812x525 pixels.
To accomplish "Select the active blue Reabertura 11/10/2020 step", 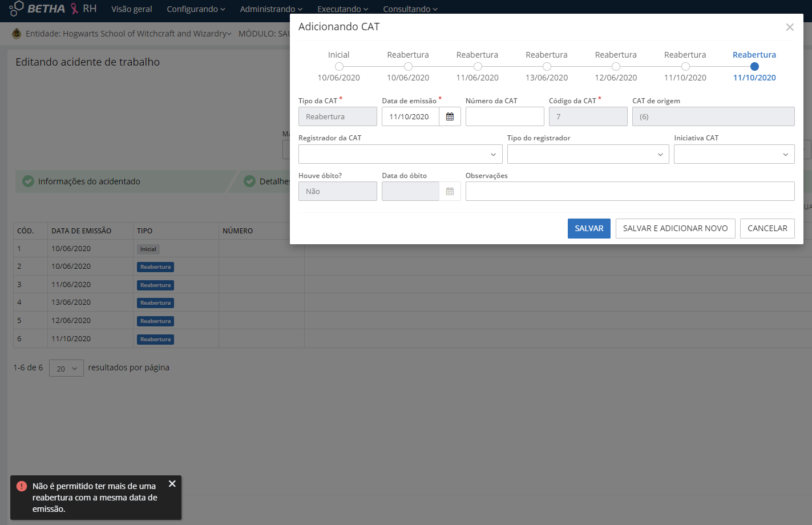I will pos(754,67).
